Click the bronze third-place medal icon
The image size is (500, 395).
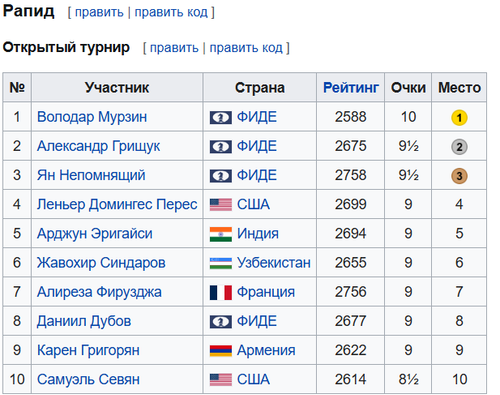(459, 176)
